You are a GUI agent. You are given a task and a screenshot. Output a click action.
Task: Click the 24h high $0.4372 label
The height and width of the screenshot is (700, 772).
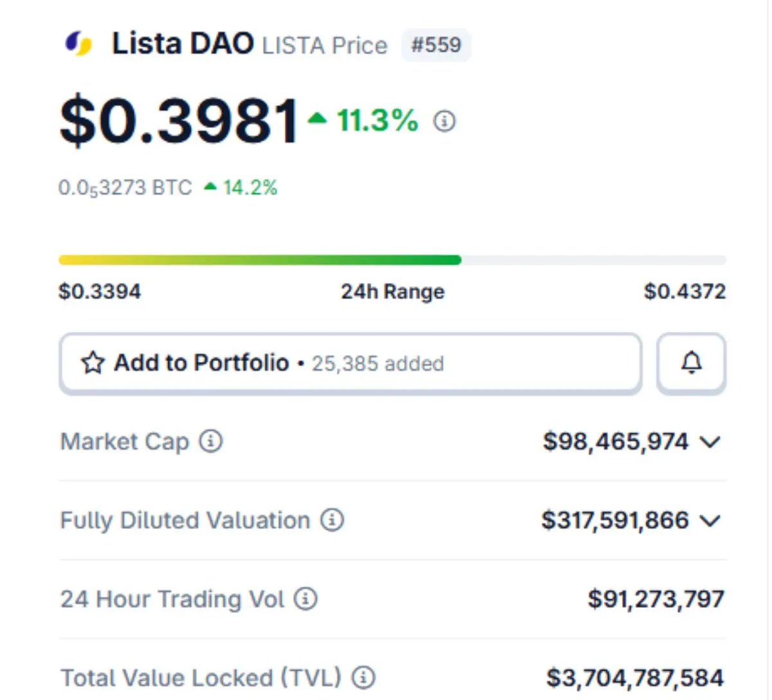tap(685, 291)
